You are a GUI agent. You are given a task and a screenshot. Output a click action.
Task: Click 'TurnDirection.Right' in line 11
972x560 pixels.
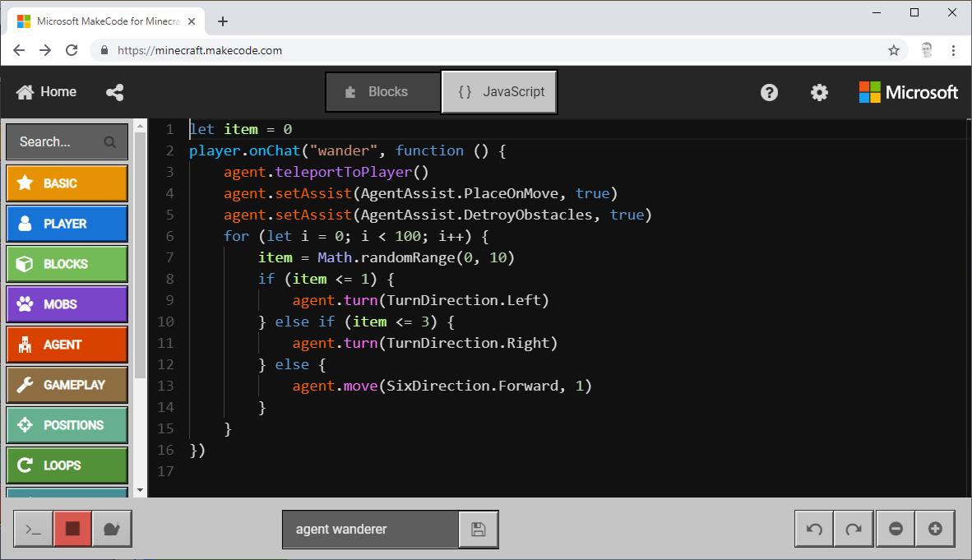468,343
